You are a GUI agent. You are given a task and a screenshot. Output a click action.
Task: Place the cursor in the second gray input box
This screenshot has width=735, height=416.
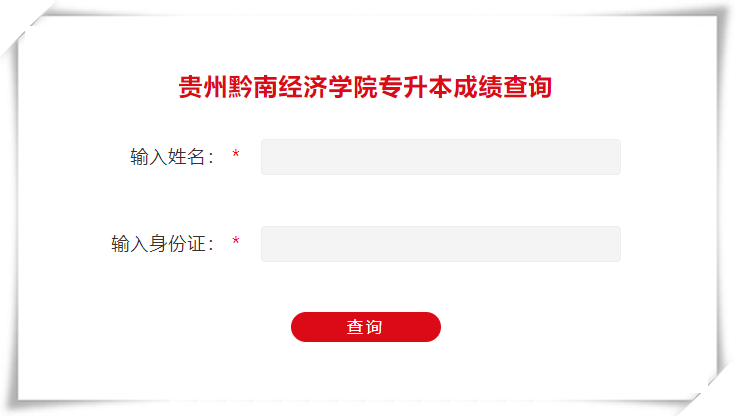click(440, 244)
